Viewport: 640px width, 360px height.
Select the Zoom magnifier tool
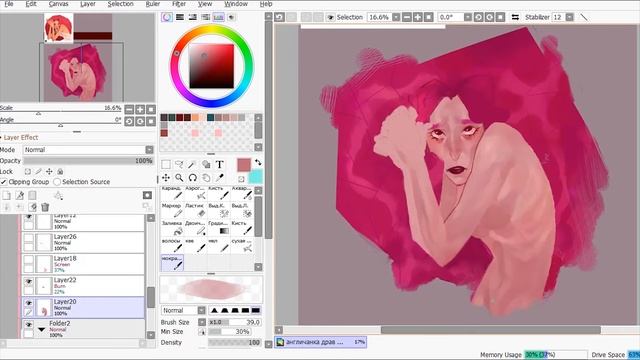[179, 178]
